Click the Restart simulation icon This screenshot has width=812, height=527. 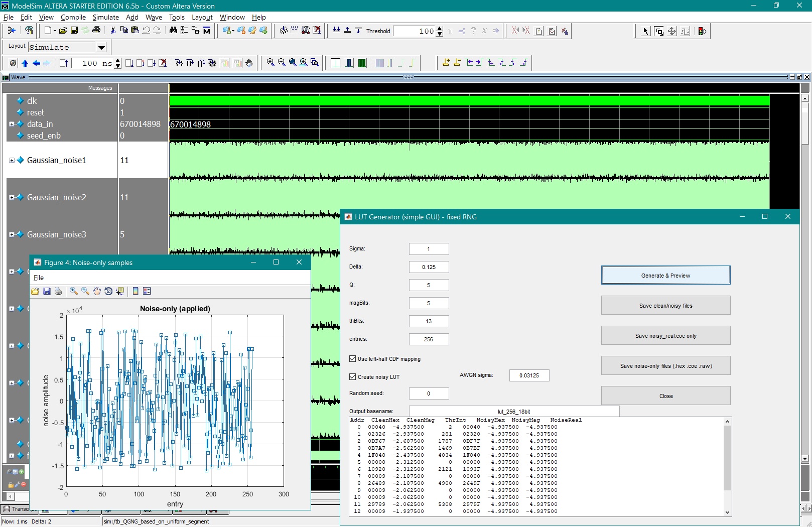click(63, 63)
